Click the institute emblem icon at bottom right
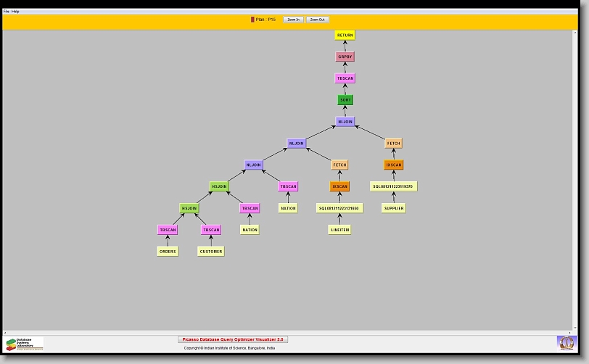Image resolution: width=589 pixels, height=364 pixels. click(x=565, y=342)
